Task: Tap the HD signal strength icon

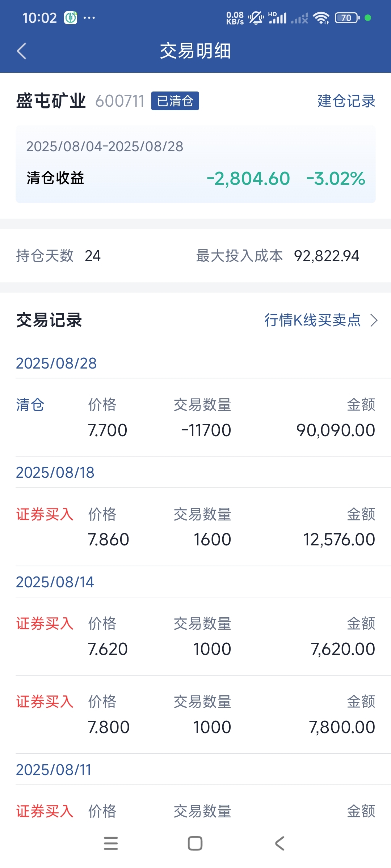Action: pyautogui.click(x=278, y=18)
